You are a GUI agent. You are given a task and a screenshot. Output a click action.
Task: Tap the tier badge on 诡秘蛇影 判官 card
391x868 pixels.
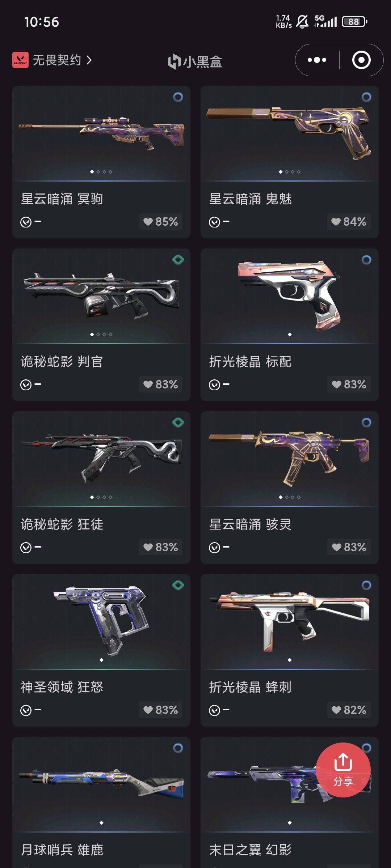point(178,260)
